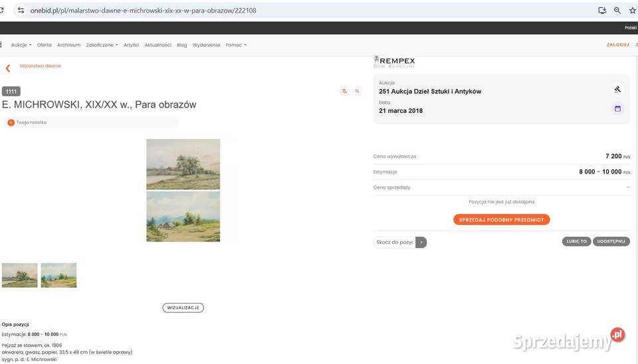Click the ZALOGUJ login link

tap(617, 45)
